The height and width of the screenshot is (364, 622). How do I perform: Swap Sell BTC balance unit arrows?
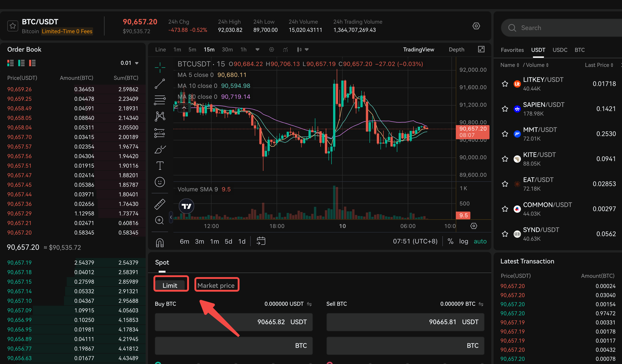(481, 304)
